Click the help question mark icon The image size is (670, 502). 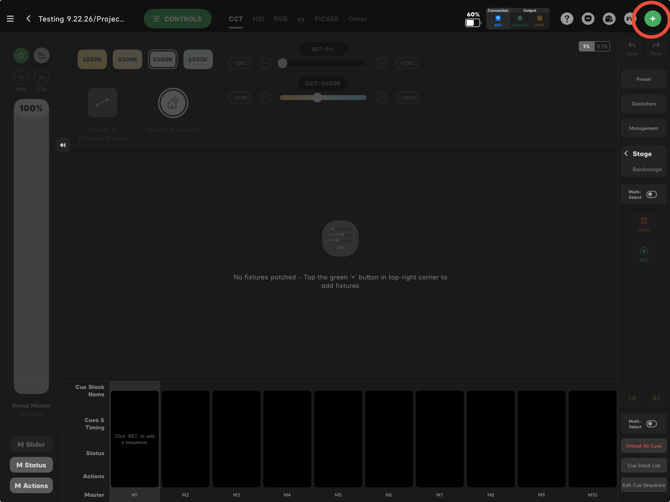(x=567, y=19)
